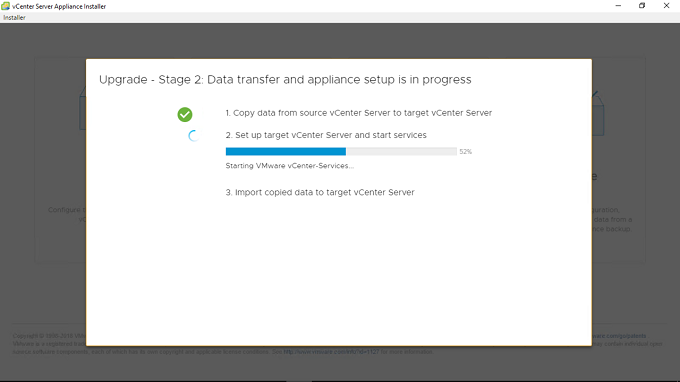The height and width of the screenshot is (382, 680).
Task: Click the Starting VMware vCenter-Services status text
Action: (290, 166)
